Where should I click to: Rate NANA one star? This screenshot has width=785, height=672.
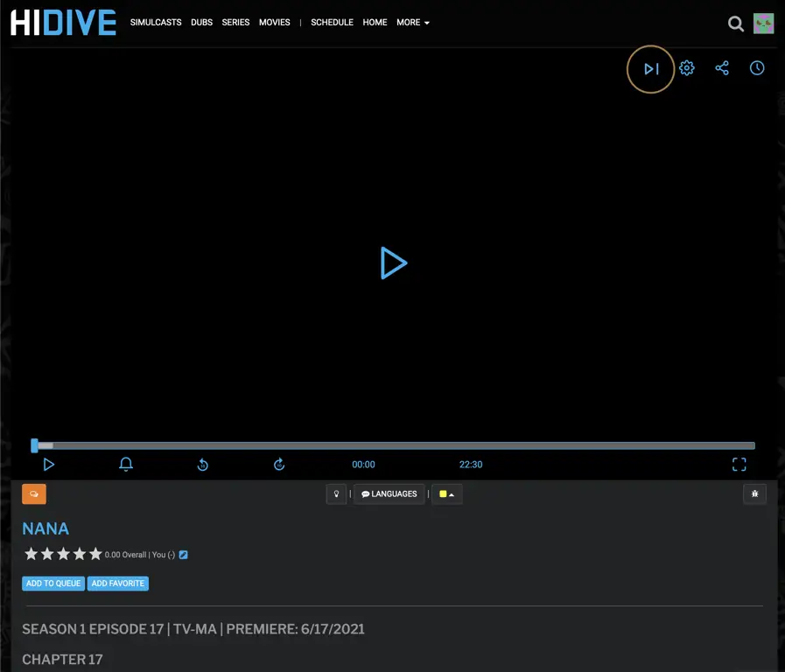click(31, 554)
